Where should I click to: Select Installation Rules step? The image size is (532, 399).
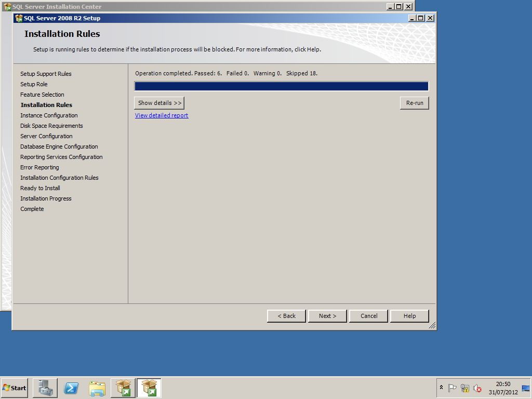point(46,105)
